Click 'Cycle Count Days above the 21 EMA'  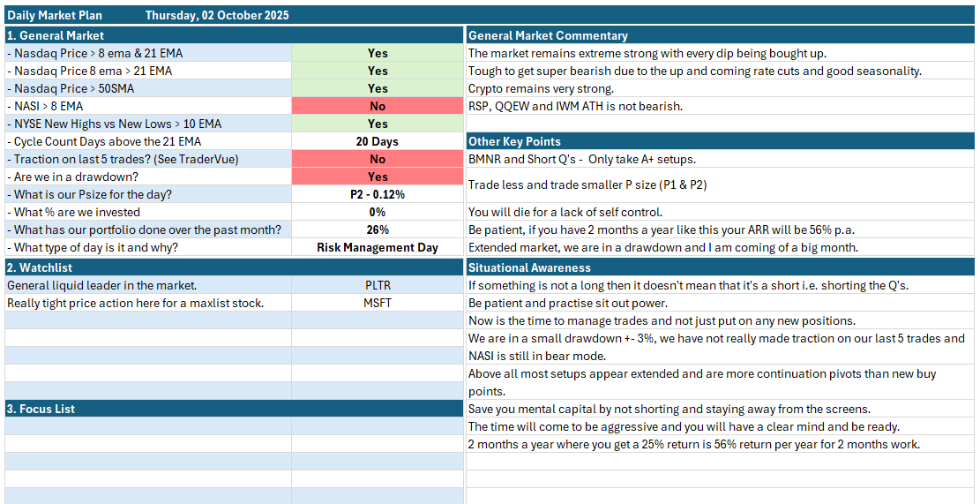pyautogui.click(x=148, y=141)
